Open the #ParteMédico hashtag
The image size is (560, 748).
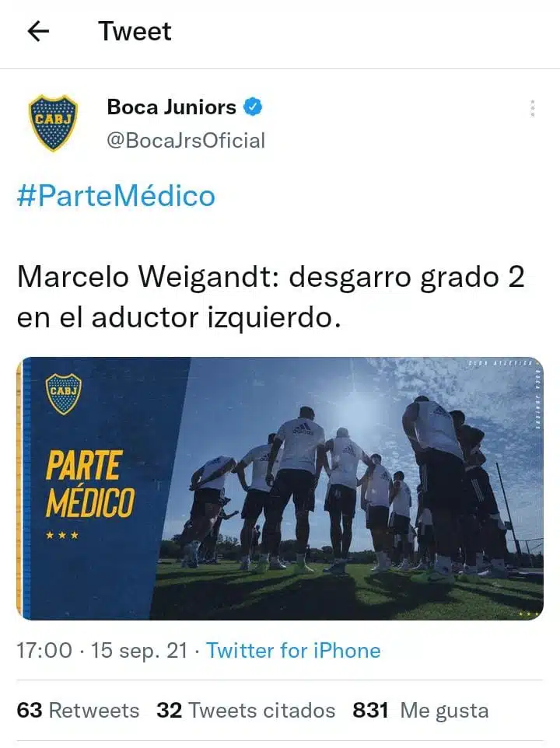pos(116,196)
